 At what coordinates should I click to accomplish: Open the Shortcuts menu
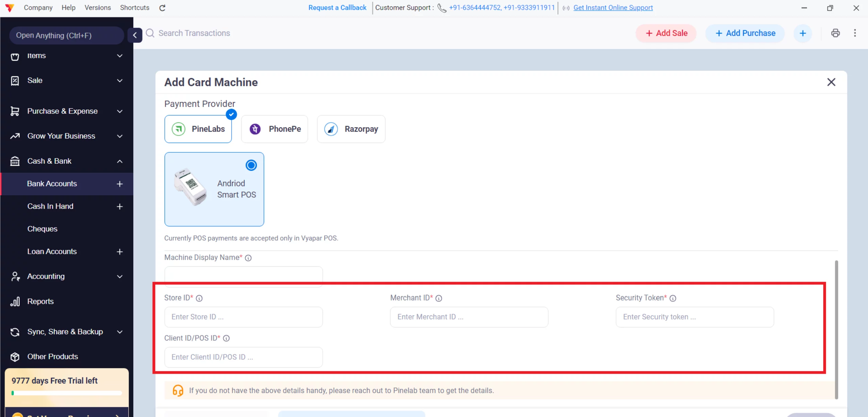tap(135, 7)
